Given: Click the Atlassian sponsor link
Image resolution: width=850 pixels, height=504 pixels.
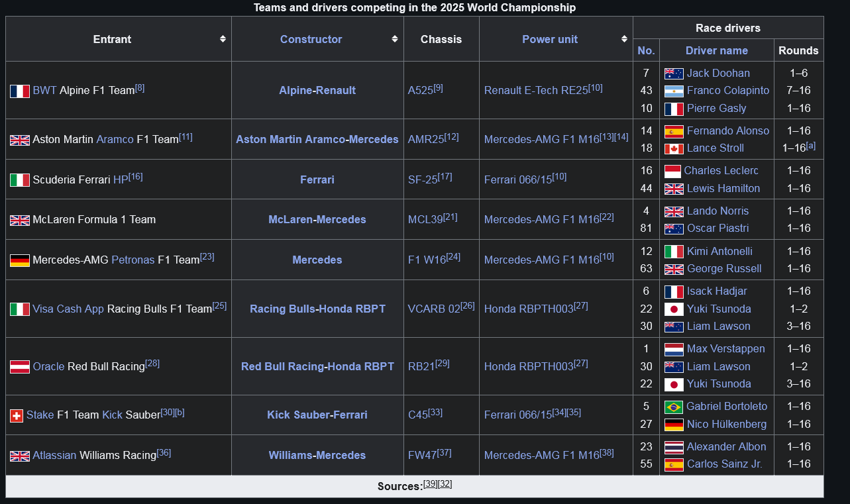Looking at the screenshot, I should (54, 456).
